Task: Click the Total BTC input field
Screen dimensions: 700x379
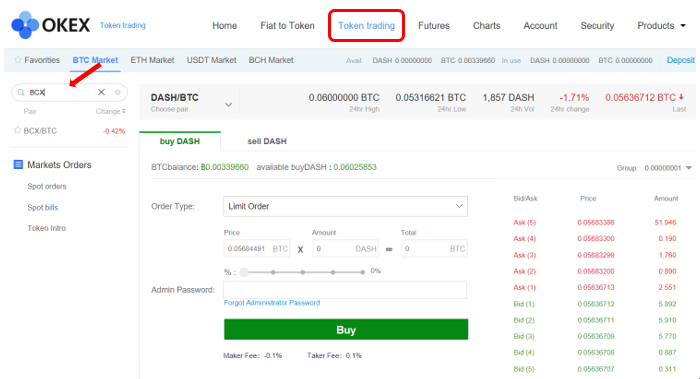Action: pos(434,249)
